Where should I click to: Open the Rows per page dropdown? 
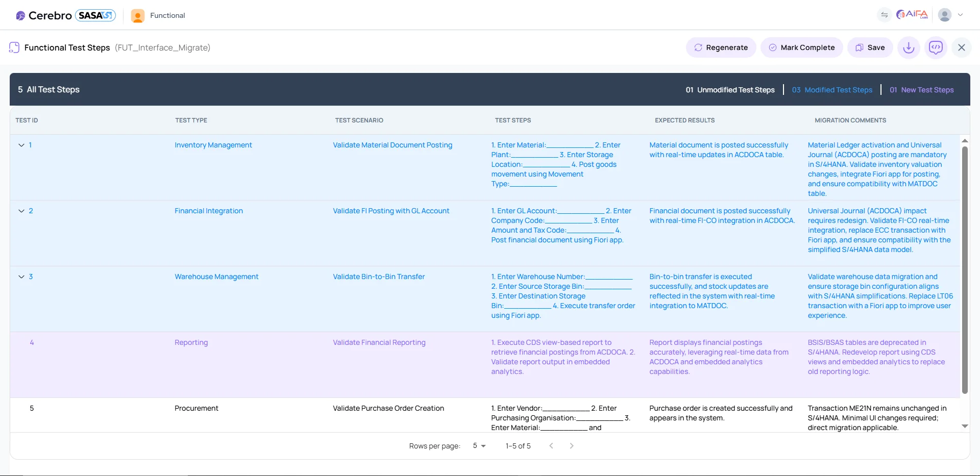pos(478,445)
